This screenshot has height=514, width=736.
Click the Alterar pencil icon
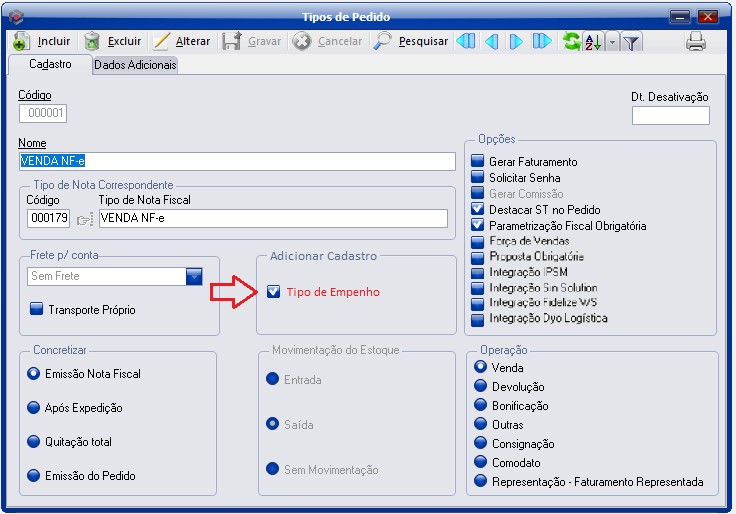point(162,41)
